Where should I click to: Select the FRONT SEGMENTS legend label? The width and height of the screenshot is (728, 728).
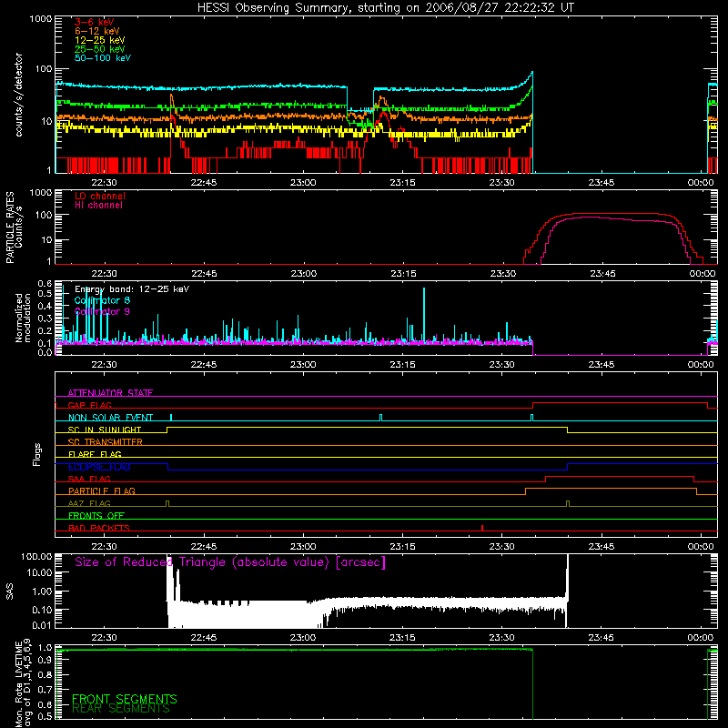(x=125, y=699)
